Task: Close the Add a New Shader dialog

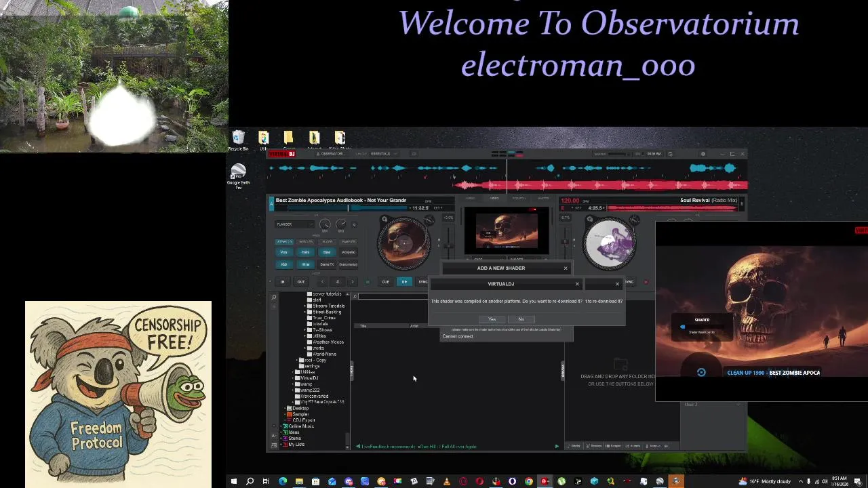Action: 566,268
